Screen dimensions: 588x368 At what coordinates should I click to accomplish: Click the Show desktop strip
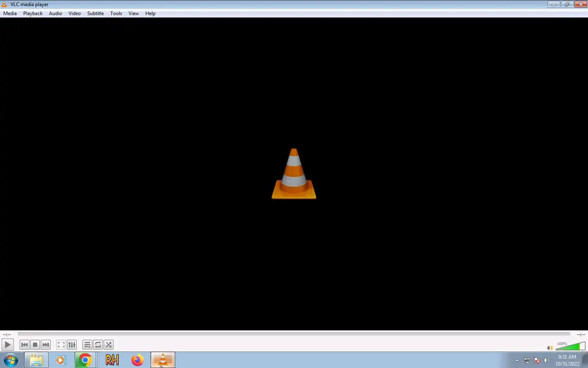tap(585, 360)
